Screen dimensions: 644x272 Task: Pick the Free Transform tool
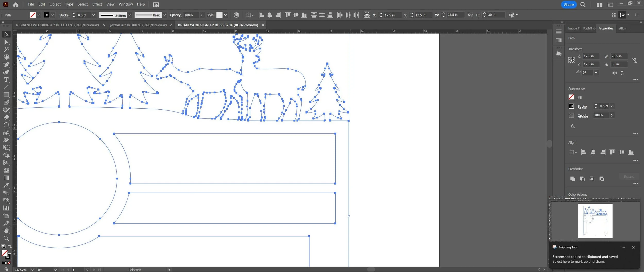(x=6, y=148)
